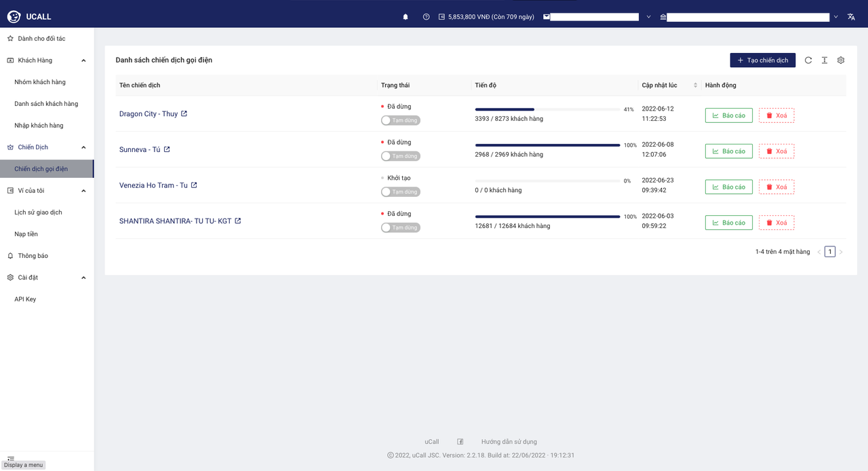
Task: Open Dành cho đối tác menu item
Action: (47, 39)
